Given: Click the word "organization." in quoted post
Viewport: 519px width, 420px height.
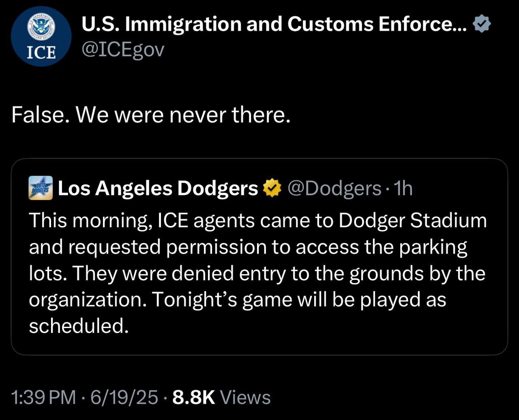Looking at the screenshot, I should 88,300.
